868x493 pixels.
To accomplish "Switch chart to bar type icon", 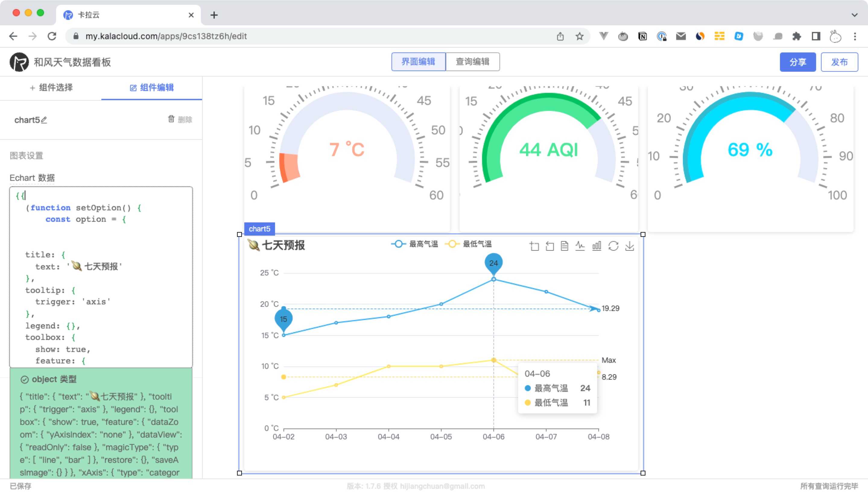I will click(597, 246).
